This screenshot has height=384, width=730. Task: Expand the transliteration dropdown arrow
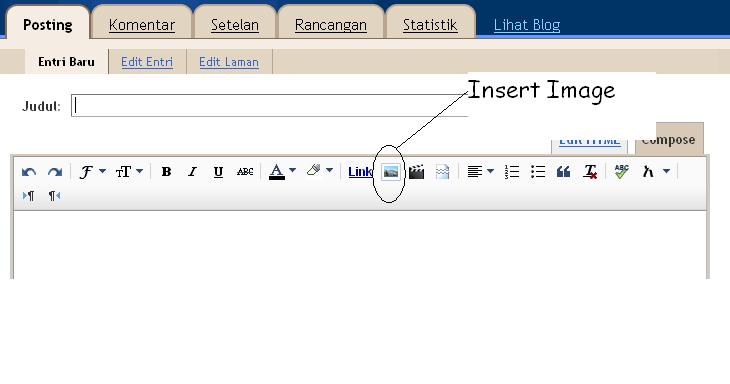tap(666, 171)
